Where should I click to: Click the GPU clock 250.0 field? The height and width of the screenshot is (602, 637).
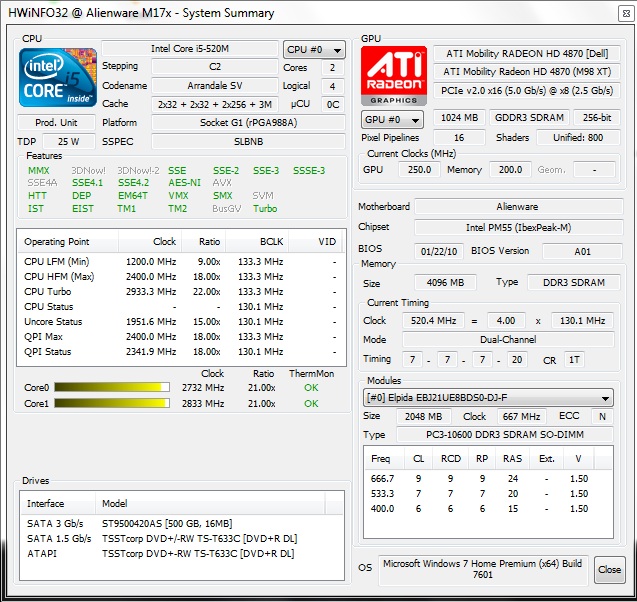419,170
